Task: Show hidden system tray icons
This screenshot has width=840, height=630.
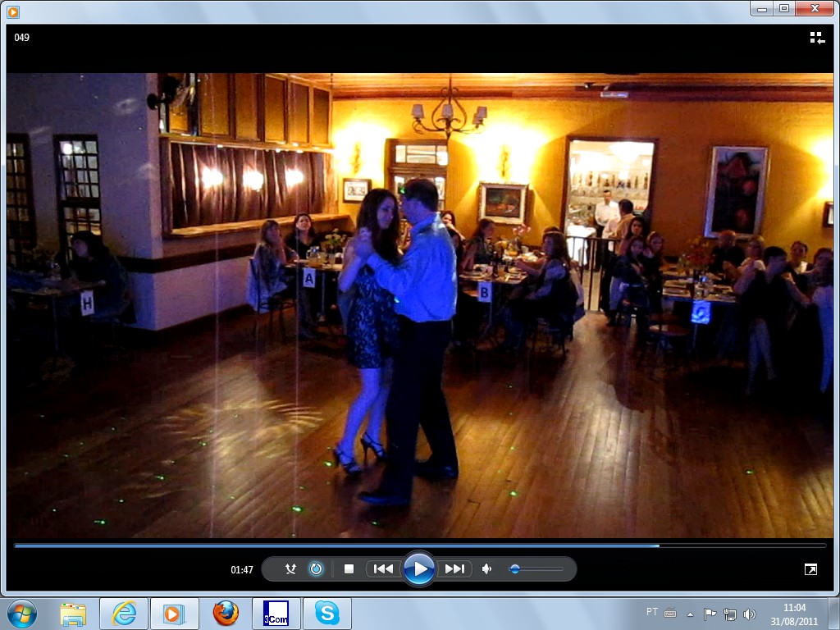Action: click(690, 614)
